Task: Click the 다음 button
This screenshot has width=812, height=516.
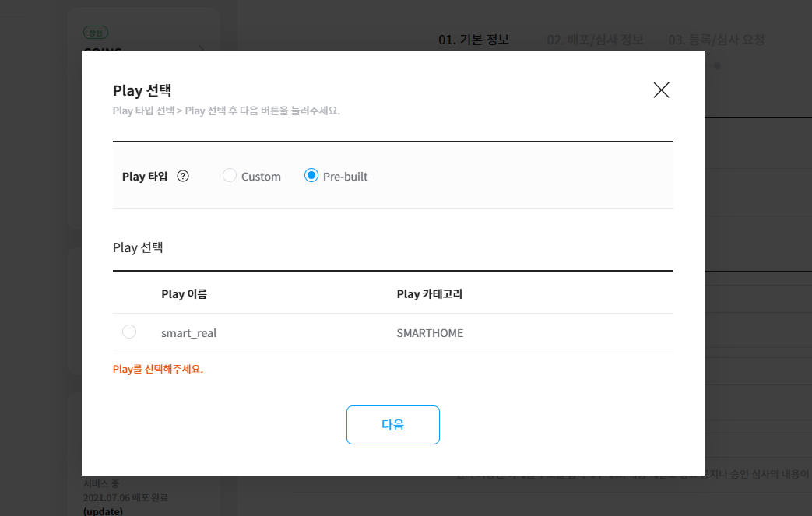Action: coord(392,425)
